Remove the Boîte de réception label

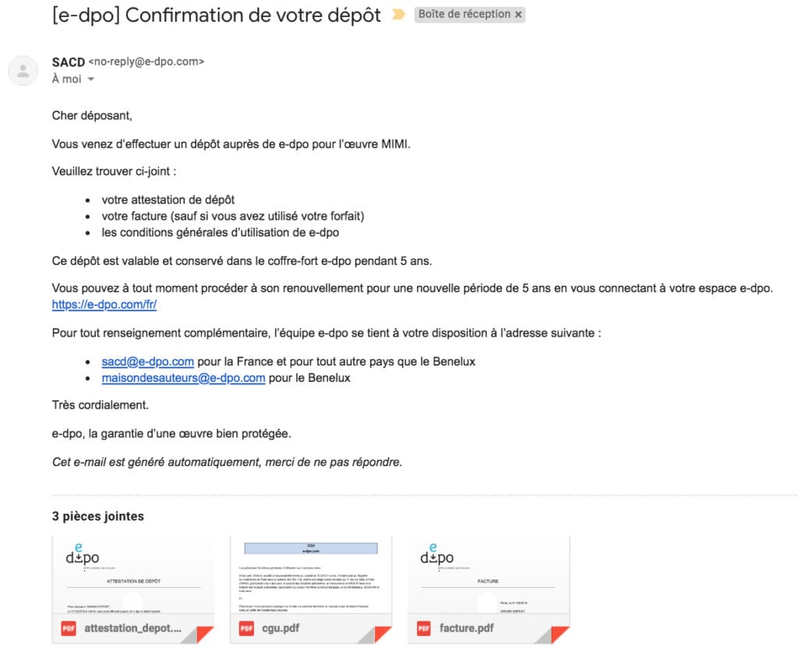[518, 15]
